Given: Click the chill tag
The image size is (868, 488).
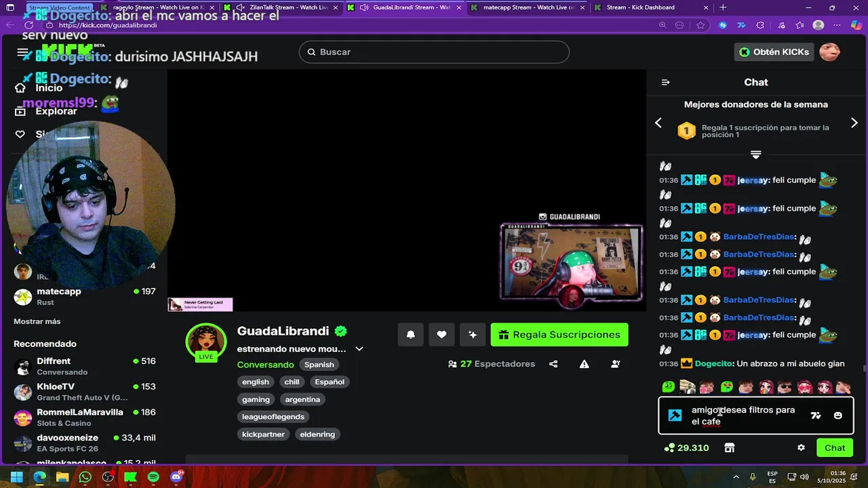Looking at the screenshot, I should coord(292,382).
